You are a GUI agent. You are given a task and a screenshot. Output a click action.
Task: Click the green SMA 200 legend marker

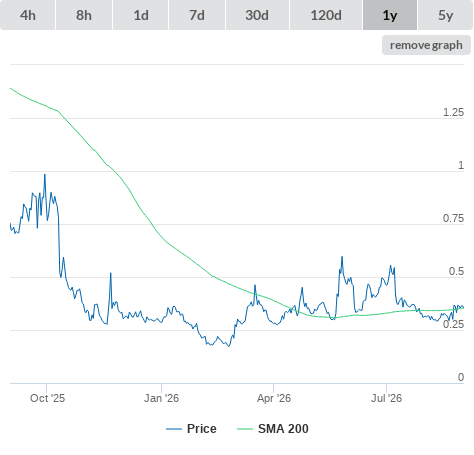pos(245,429)
